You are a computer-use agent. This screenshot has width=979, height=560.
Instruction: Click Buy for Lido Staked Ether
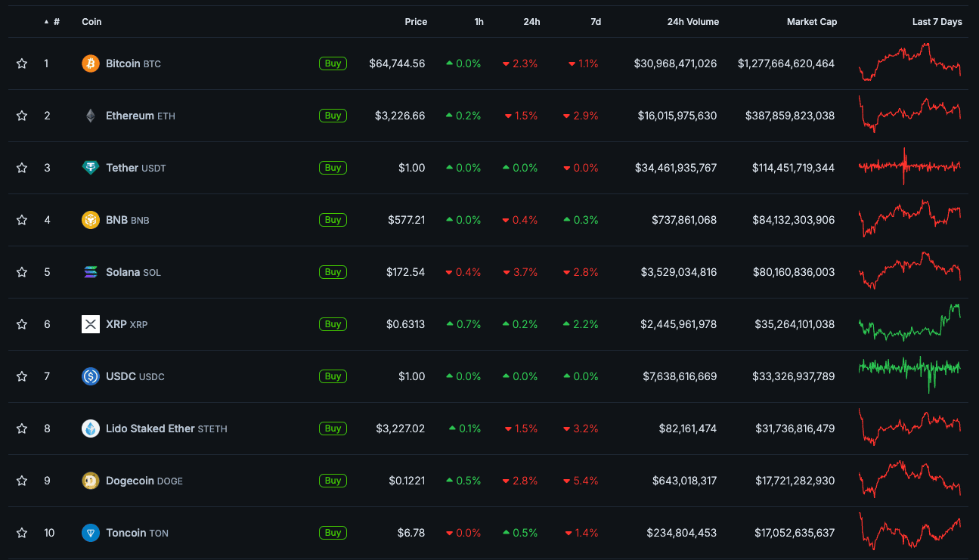coord(333,429)
